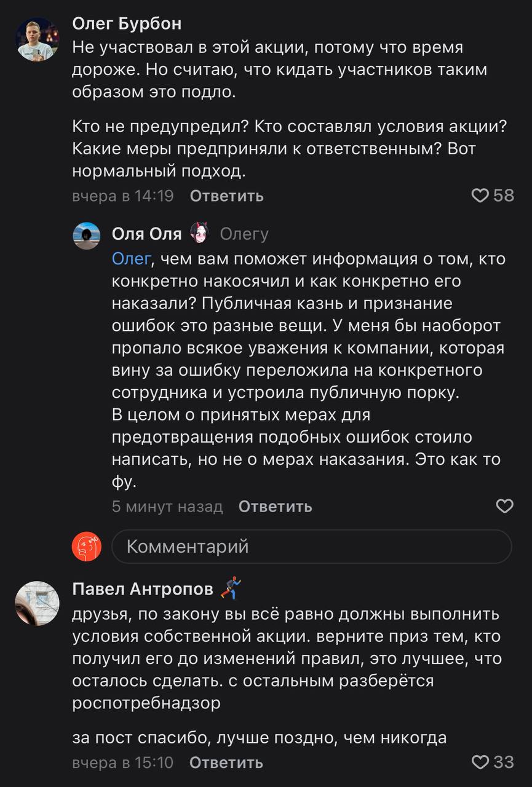Open the Олег Бурбон author name link
This screenshot has height=787, width=532.
(127, 23)
